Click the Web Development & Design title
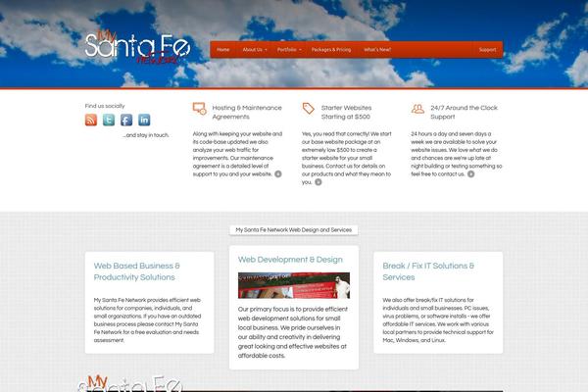The width and height of the screenshot is (588, 392). [290, 260]
